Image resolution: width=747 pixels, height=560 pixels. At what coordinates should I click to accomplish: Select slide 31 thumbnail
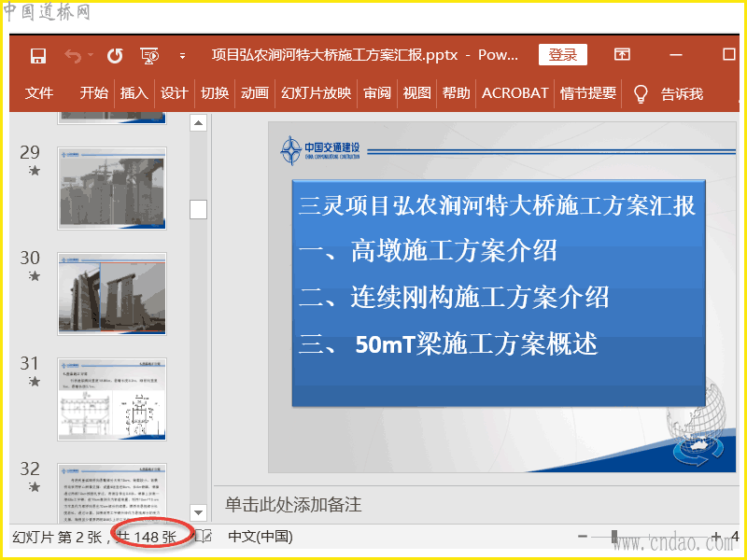coord(112,399)
